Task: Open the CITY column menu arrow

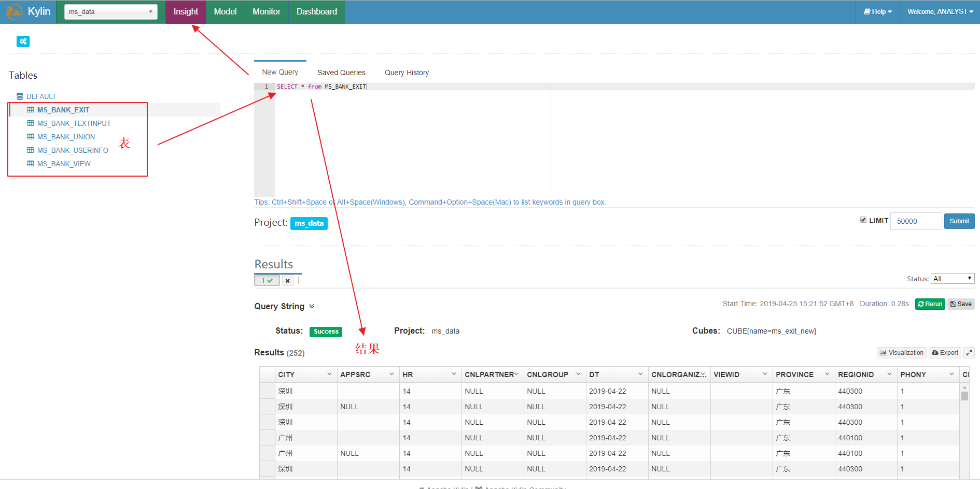Action: coord(329,374)
